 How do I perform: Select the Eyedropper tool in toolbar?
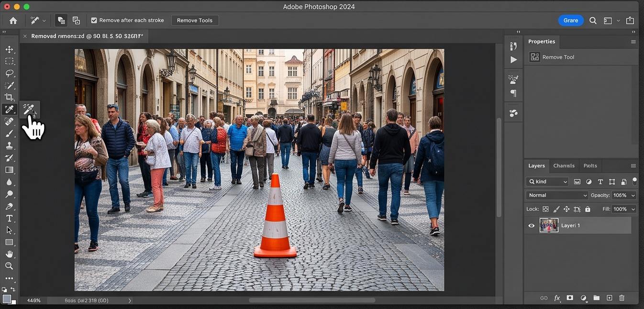tap(9, 110)
